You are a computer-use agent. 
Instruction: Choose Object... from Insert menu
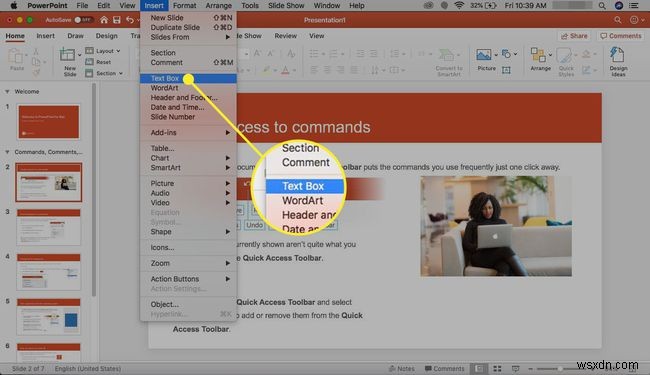188,304
